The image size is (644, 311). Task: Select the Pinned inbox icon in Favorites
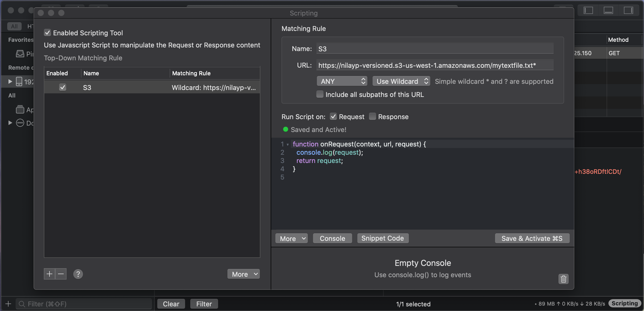click(20, 54)
